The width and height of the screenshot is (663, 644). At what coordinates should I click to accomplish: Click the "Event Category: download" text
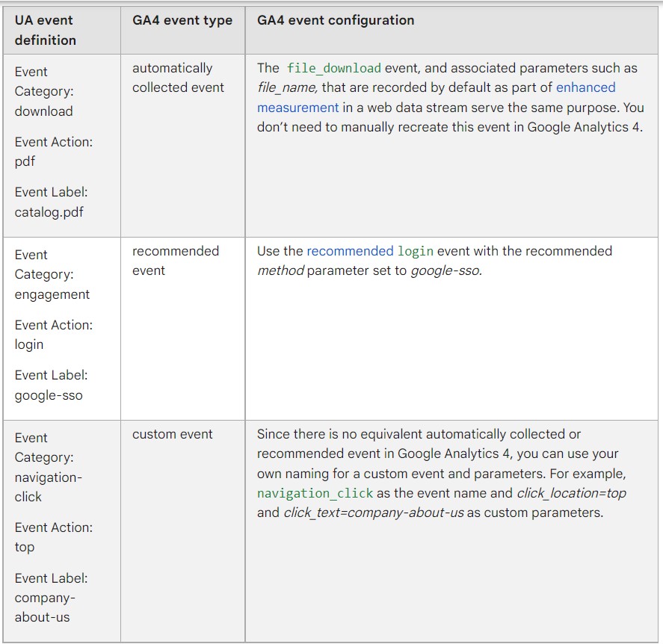(44, 91)
